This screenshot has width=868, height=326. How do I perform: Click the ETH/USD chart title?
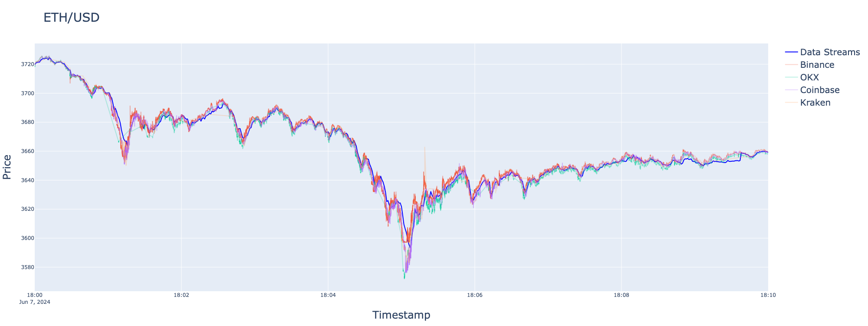coord(72,18)
